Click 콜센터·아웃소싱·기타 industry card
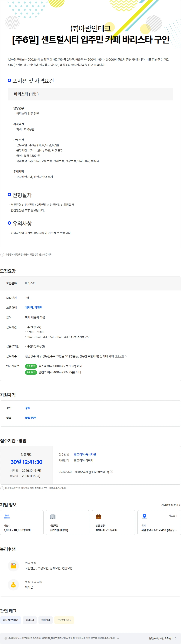 [113, 522]
